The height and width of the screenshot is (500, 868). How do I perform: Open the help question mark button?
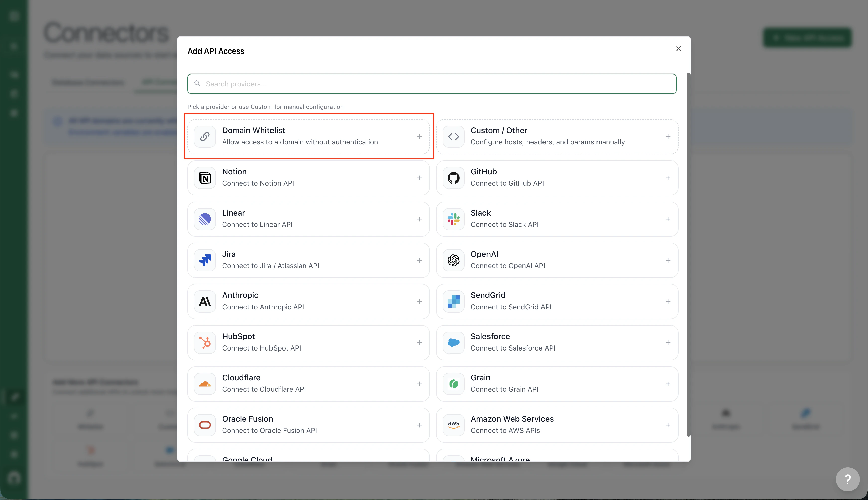coord(847,479)
